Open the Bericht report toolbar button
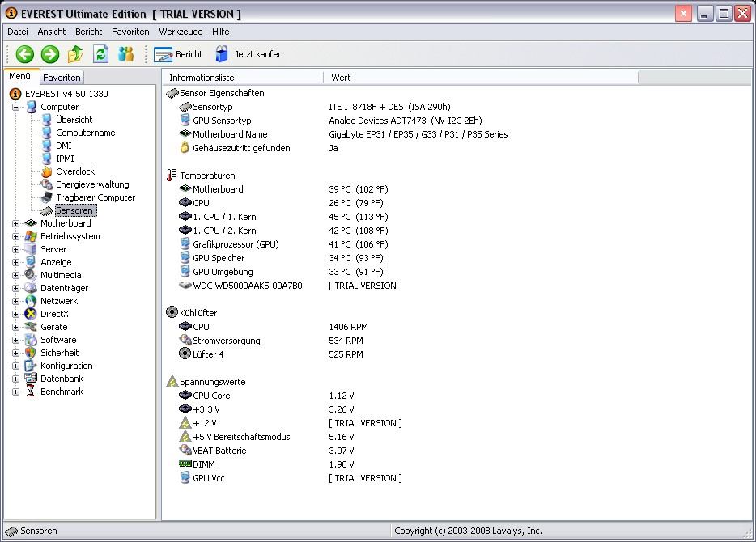756x542 pixels. point(178,54)
